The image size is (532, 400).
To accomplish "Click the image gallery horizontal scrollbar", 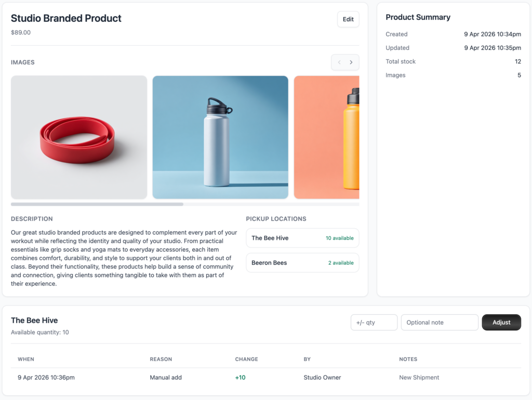I will coord(97,204).
